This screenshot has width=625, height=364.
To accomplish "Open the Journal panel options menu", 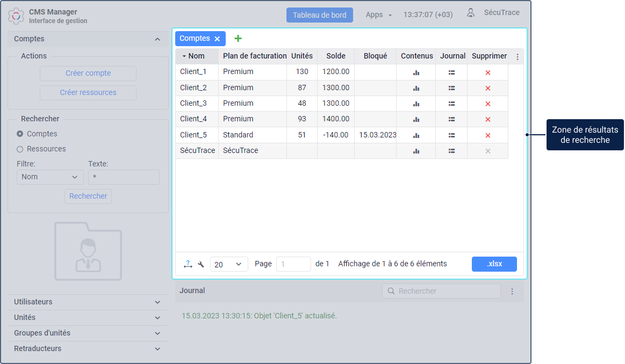I will [x=512, y=292].
